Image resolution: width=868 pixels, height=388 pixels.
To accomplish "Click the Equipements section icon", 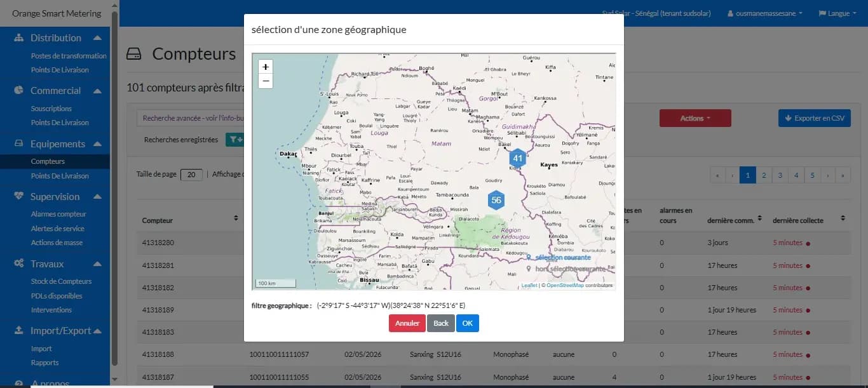I will tap(19, 144).
